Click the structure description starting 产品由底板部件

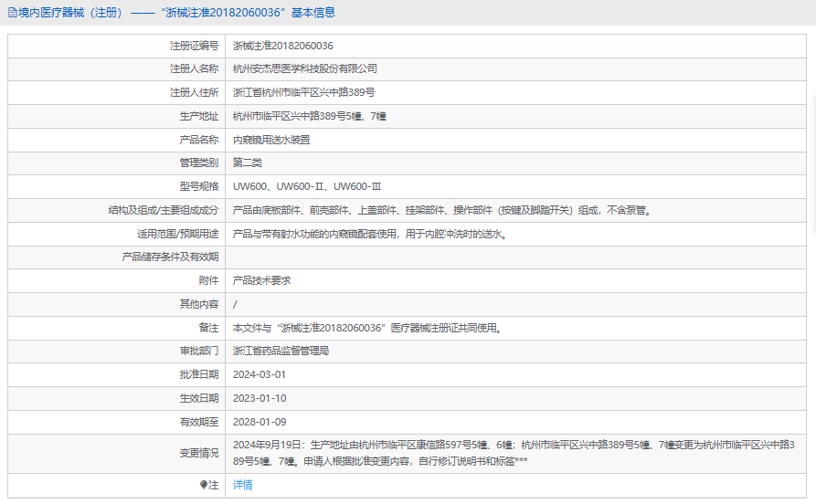(x=441, y=210)
